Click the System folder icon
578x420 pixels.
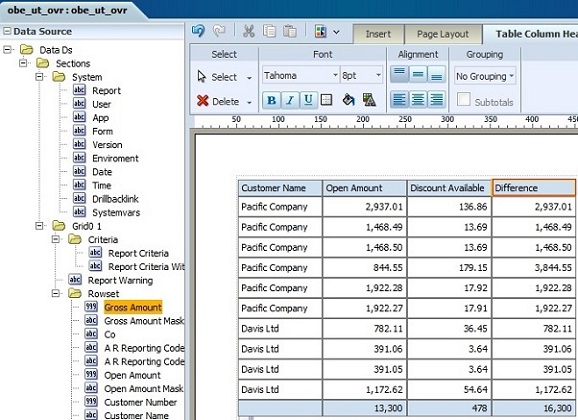[x=59, y=77]
